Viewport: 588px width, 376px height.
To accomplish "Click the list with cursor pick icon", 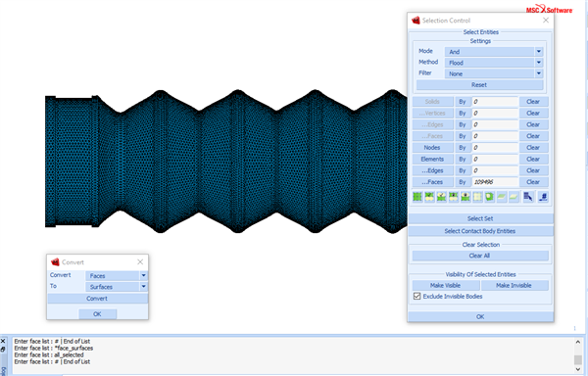I will 528,197.
